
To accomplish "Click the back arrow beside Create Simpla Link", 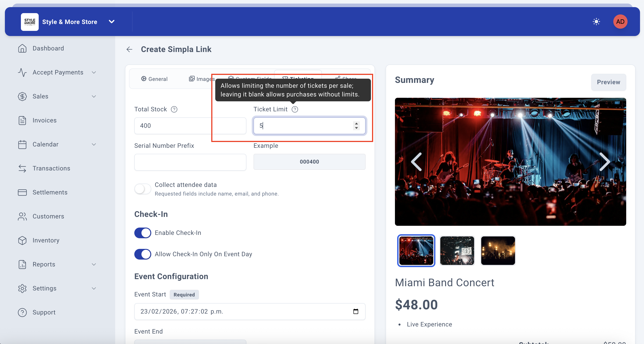I will pos(129,49).
